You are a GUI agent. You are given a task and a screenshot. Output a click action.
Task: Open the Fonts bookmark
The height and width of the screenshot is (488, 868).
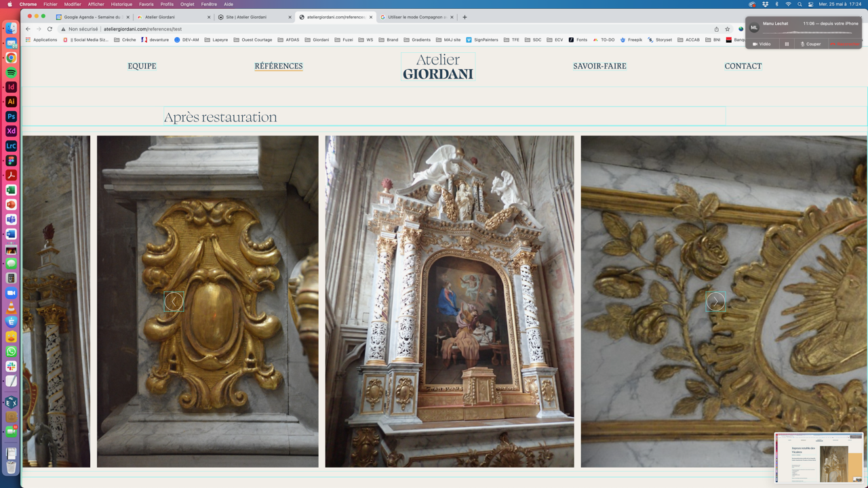(578, 40)
